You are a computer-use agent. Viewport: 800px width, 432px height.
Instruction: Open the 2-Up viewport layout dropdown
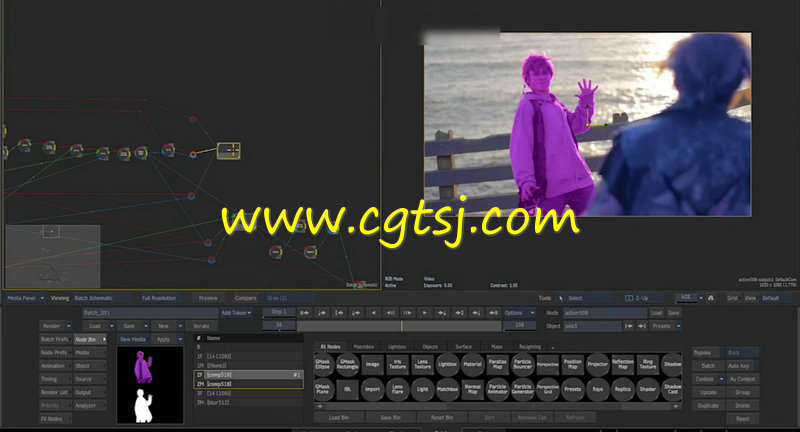(643, 298)
